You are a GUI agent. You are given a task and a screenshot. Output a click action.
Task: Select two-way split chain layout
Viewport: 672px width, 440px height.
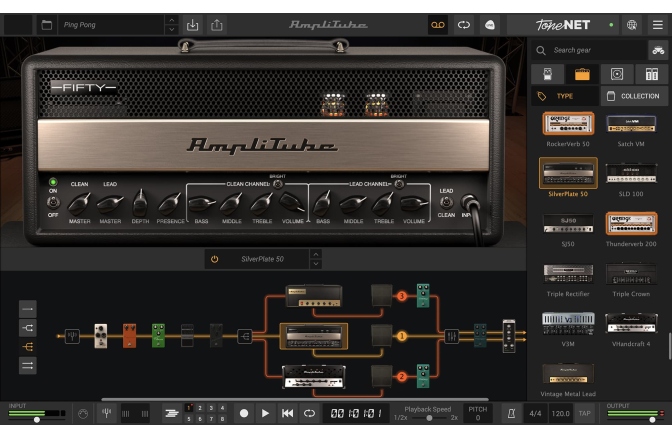[x=28, y=328]
